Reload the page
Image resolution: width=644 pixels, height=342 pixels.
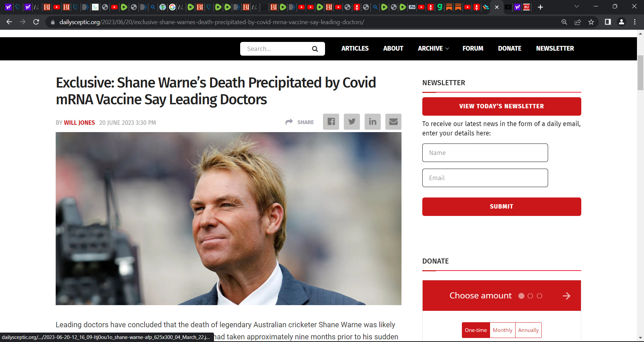pyautogui.click(x=36, y=22)
